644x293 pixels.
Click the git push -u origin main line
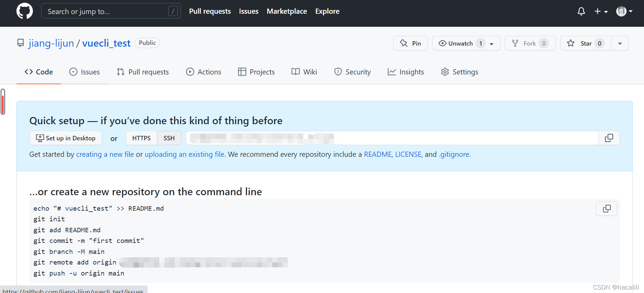[x=79, y=273]
